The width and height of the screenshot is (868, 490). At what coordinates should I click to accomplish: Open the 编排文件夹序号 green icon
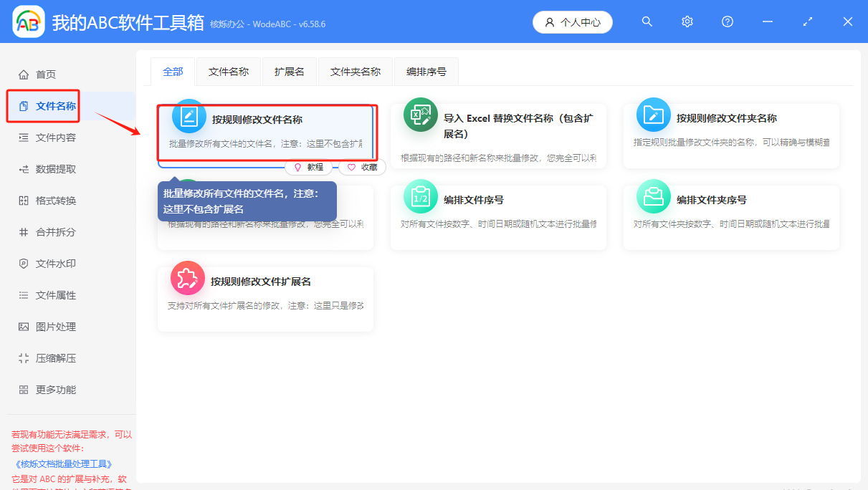click(654, 198)
